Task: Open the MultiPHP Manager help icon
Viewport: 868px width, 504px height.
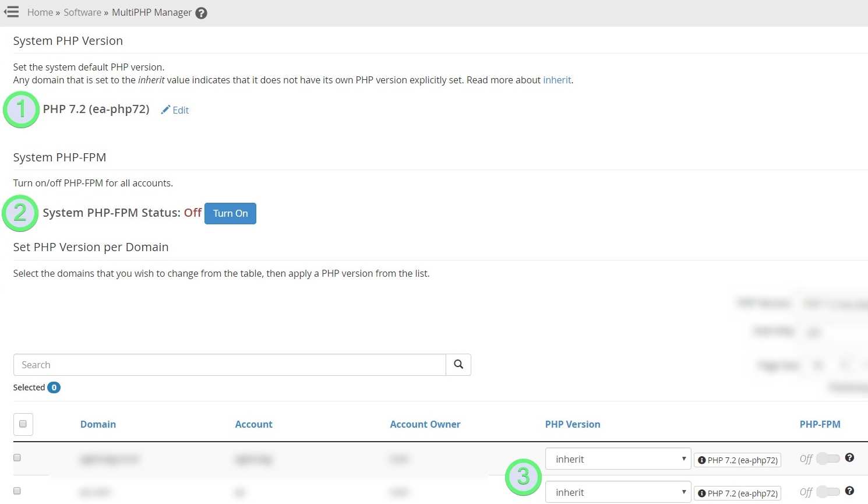Action: coord(201,13)
